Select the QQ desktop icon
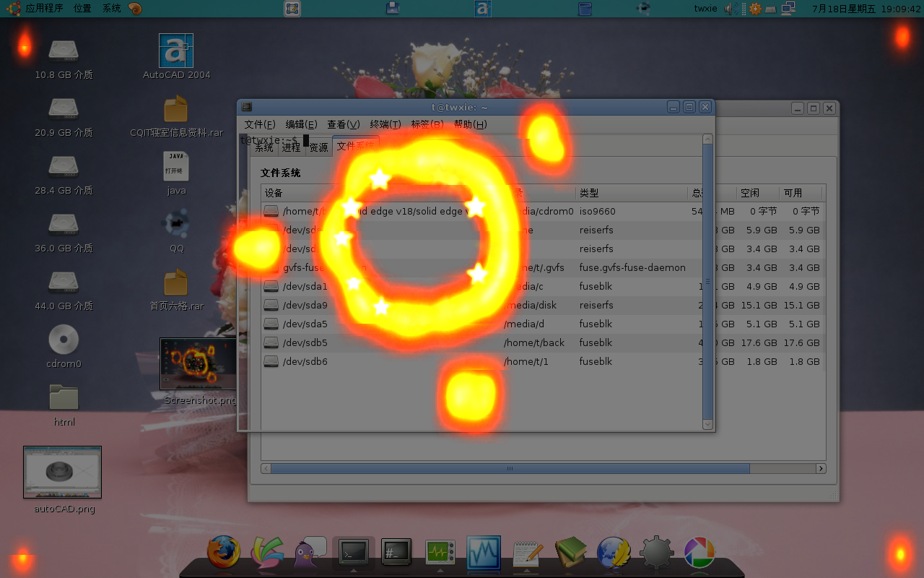The width and height of the screenshot is (924, 578). pyautogui.click(x=176, y=224)
